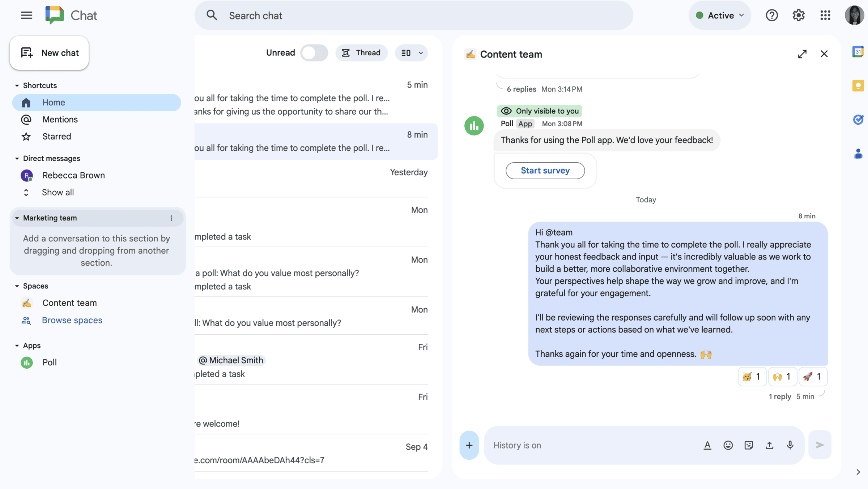Open Marketing team section options menu
This screenshot has width=868, height=489.
tap(171, 218)
